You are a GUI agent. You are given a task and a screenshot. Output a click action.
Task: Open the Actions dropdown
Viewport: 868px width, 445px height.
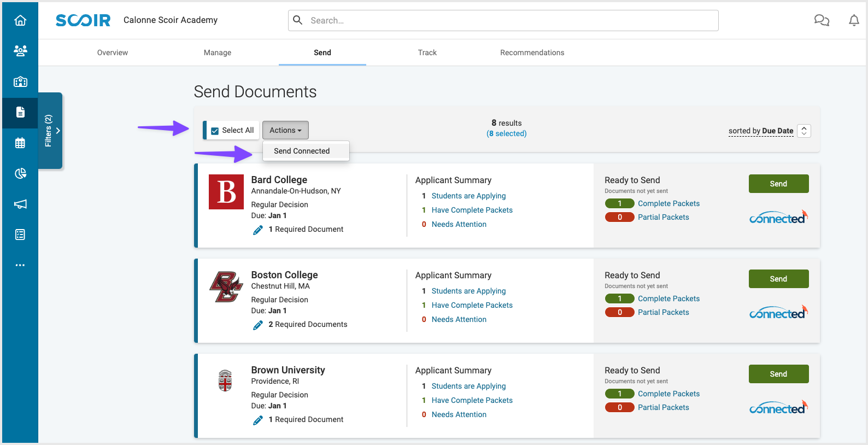point(285,130)
